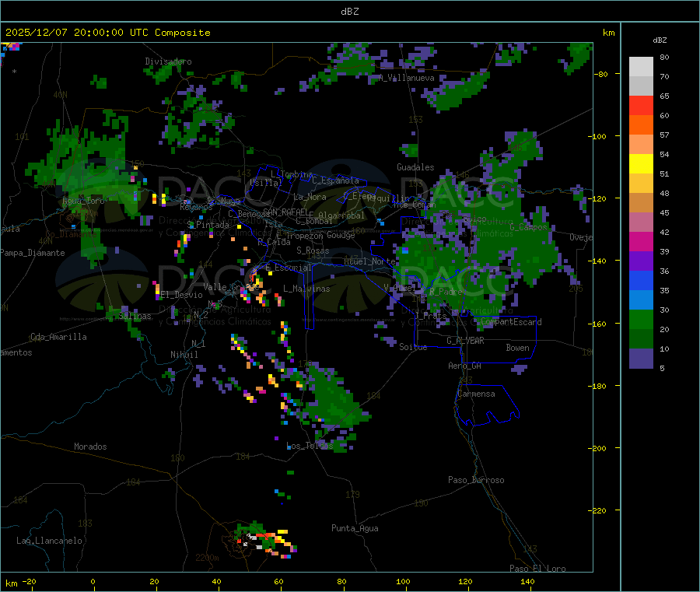Click the intense storm cell near 2200m
700x592 pixels.
(x=264, y=540)
